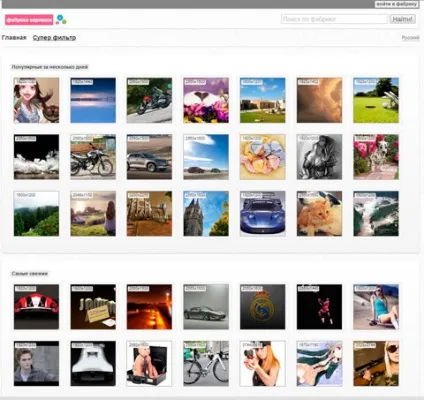This screenshot has width=424, height=400.
Task: Open the Супер фильтр menu link
Action: tap(54, 38)
